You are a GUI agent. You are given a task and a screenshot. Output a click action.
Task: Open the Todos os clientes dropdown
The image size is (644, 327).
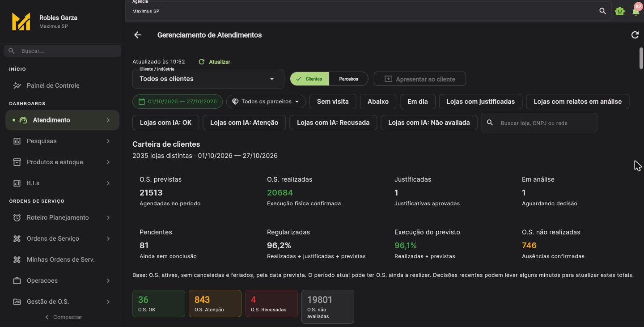(208, 79)
